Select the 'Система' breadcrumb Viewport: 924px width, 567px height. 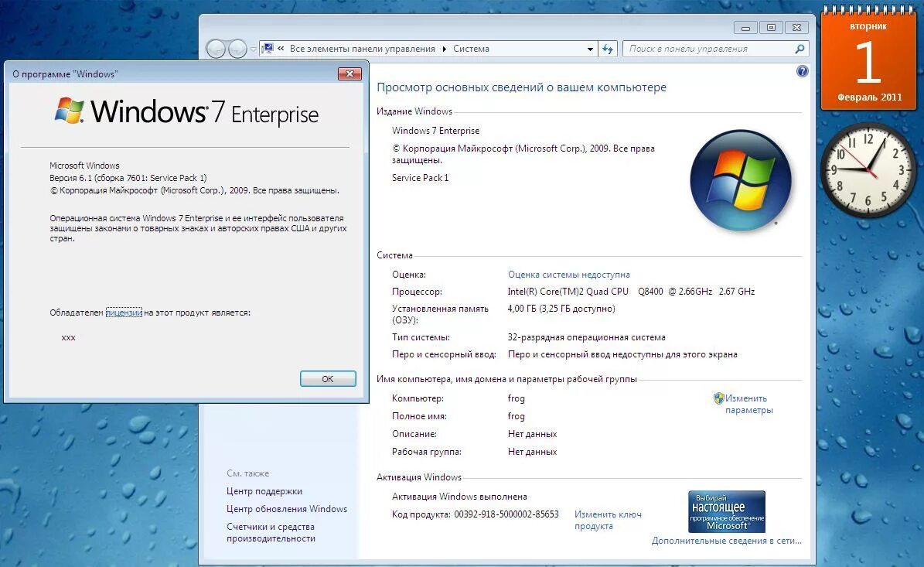pos(471,49)
